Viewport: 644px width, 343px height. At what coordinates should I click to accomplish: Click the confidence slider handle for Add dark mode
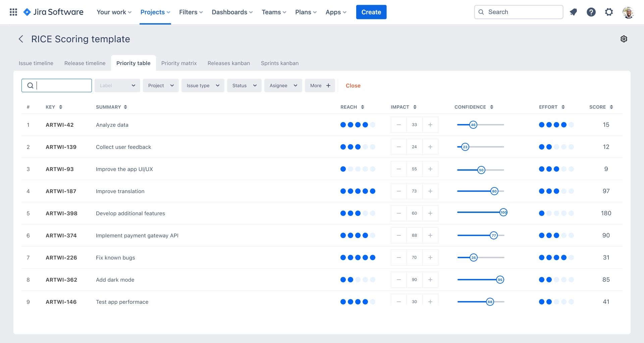(x=500, y=280)
